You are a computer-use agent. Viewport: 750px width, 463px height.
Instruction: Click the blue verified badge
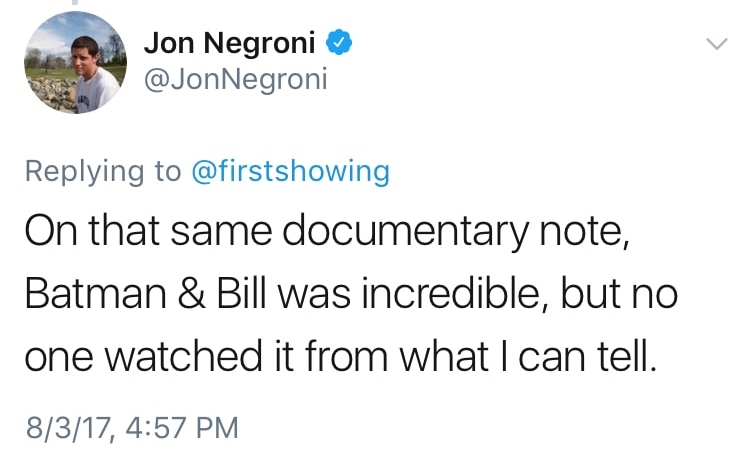[339, 45]
